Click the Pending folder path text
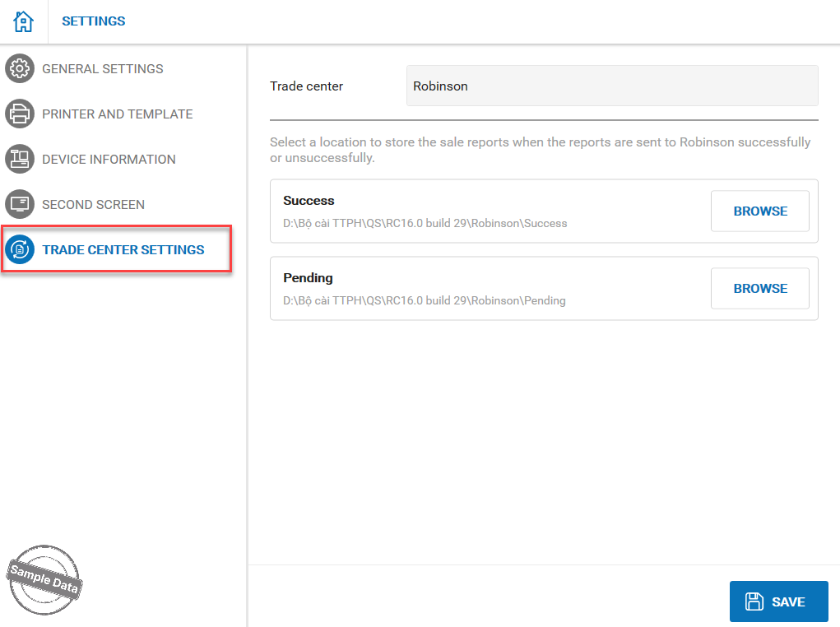The image size is (840, 627). pyautogui.click(x=425, y=300)
